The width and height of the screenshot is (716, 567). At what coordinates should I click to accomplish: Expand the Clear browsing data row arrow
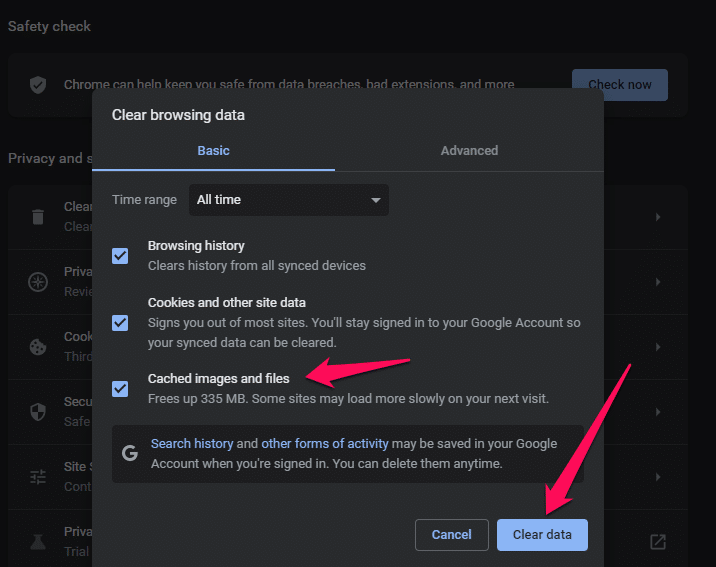[x=658, y=217]
